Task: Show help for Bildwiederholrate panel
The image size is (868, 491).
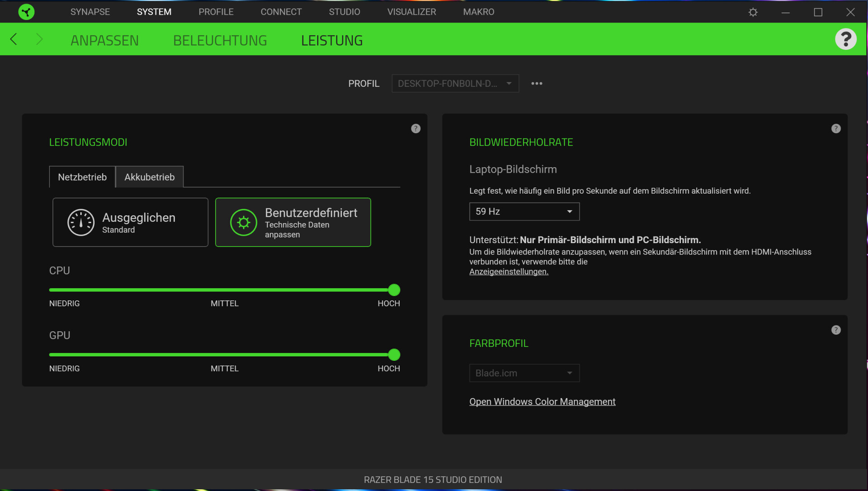Action: (x=836, y=129)
